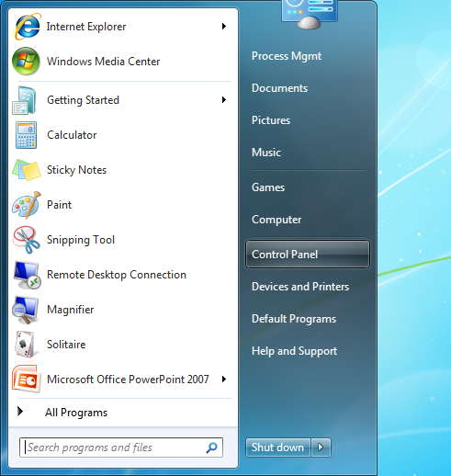
Task: Open Default Programs
Action: [294, 319]
